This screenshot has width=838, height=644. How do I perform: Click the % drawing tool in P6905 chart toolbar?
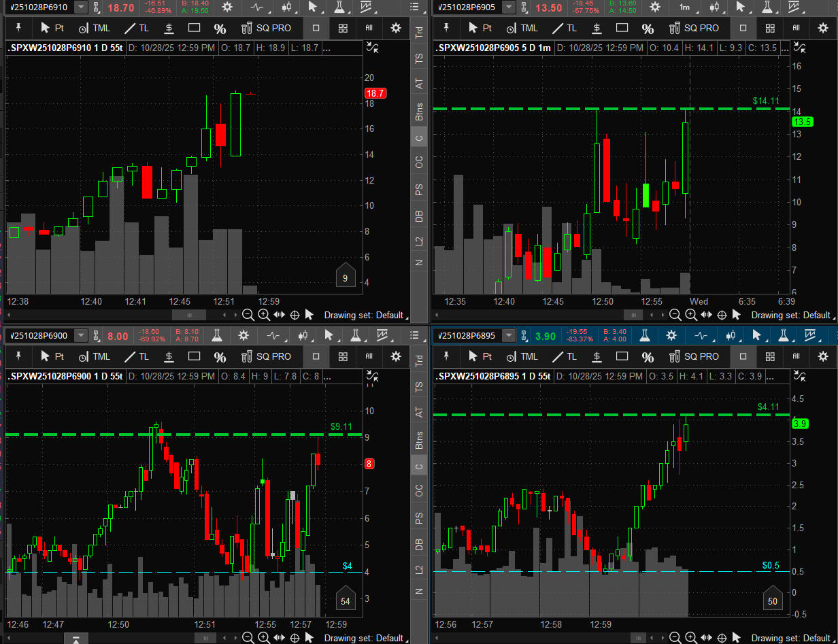click(648, 29)
